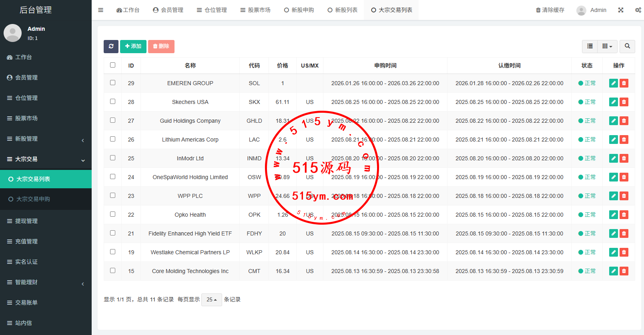Select the checkbox for Lithium Americas Corp

(x=112, y=139)
